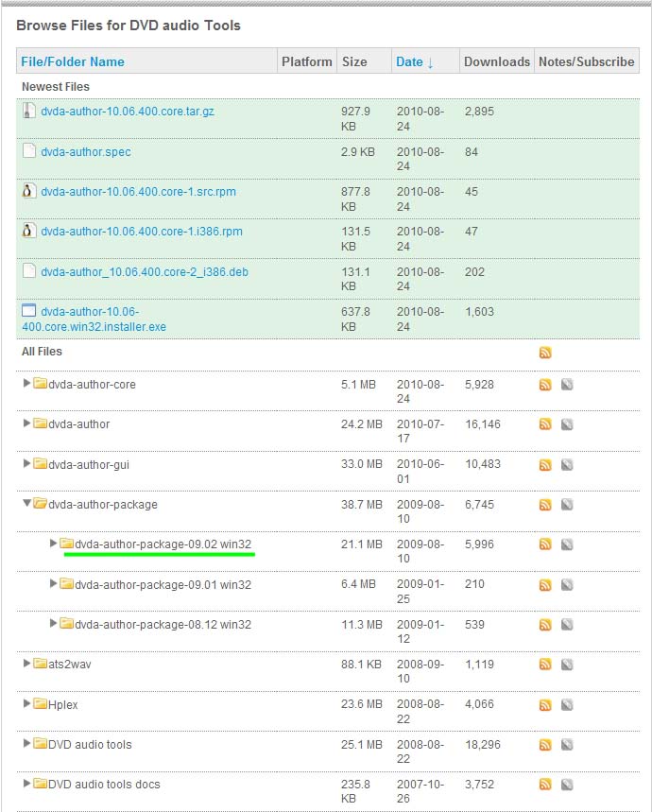
Task: Click the 38.7 MB size value
Action: (x=361, y=505)
